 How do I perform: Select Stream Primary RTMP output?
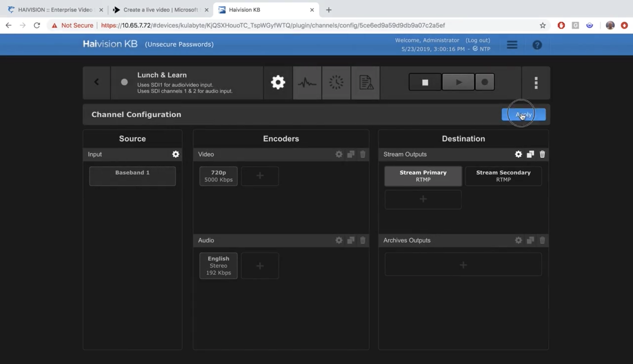coord(423,176)
